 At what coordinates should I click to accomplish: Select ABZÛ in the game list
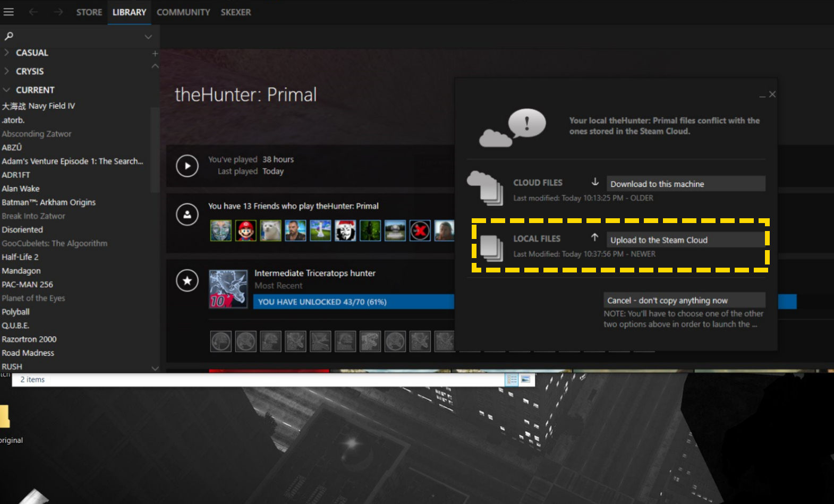tap(12, 148)
